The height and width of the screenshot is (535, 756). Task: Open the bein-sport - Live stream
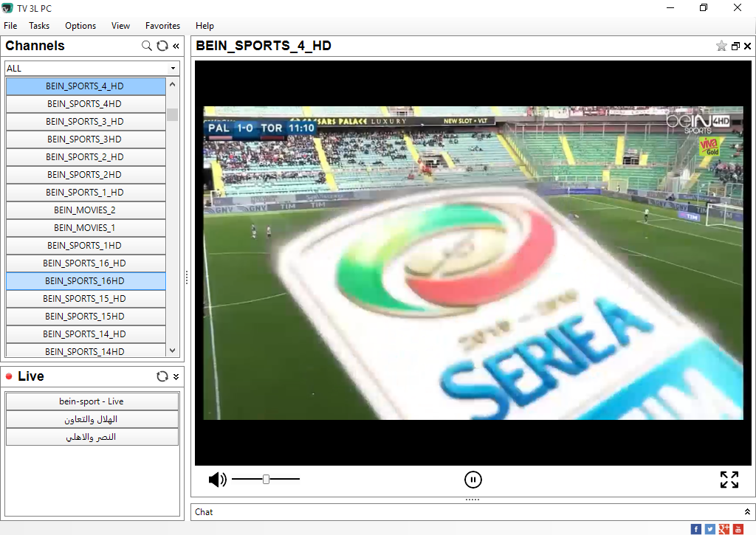(x=92, y=401)
